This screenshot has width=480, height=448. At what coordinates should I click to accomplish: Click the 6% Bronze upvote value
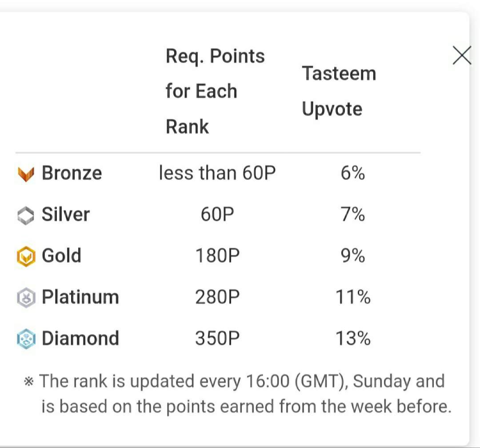pos(352,173)
